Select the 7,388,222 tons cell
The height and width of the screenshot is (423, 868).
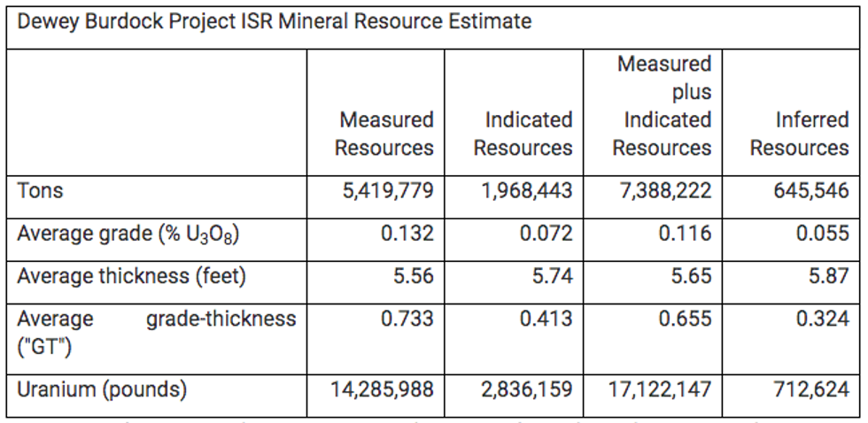tap(665, 190)
